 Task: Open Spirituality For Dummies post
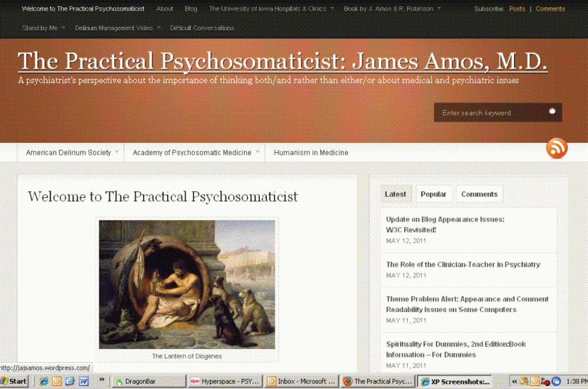point(456,349)
